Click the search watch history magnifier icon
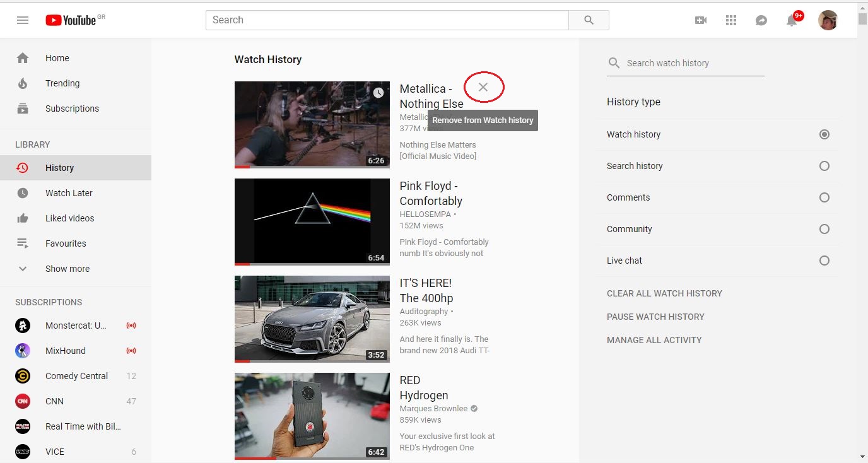 coord(614,63)
